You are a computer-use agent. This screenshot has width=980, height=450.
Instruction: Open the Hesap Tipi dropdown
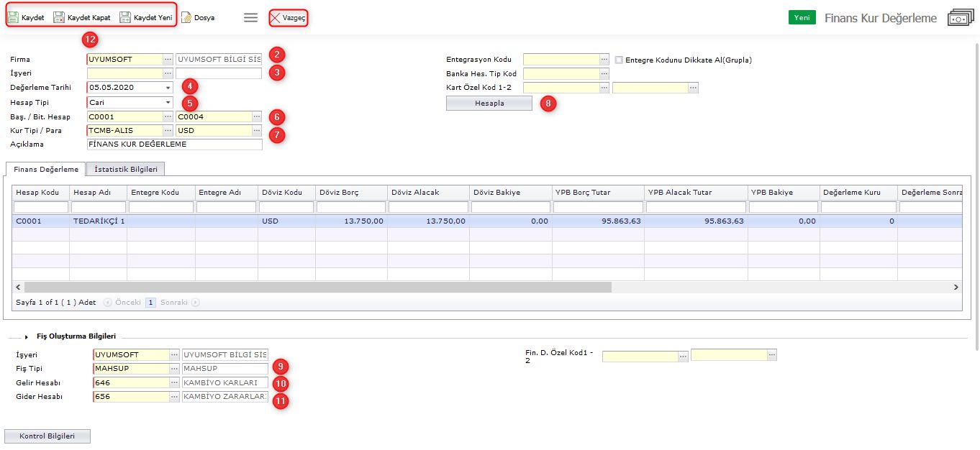tap(168, 102)
